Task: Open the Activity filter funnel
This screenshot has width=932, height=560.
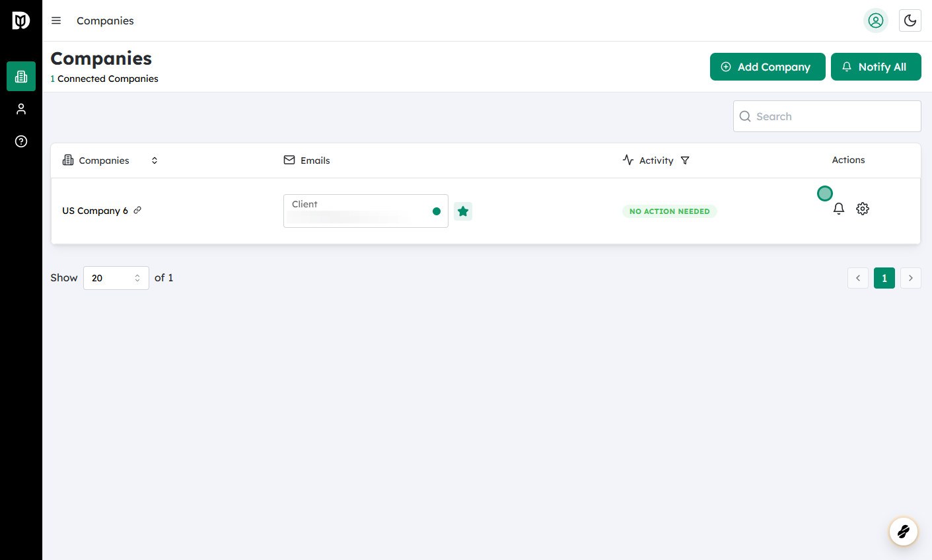Action: pos(685,160)
